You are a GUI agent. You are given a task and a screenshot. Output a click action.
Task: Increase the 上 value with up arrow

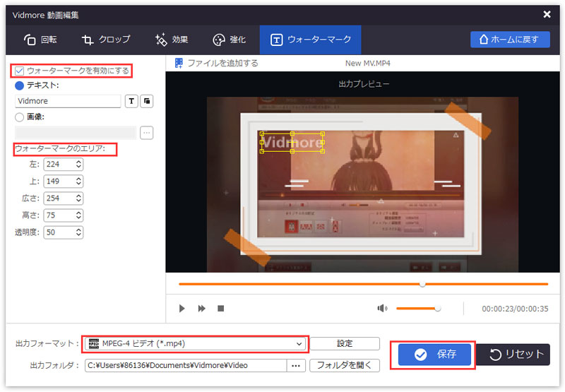coord(78,179)
